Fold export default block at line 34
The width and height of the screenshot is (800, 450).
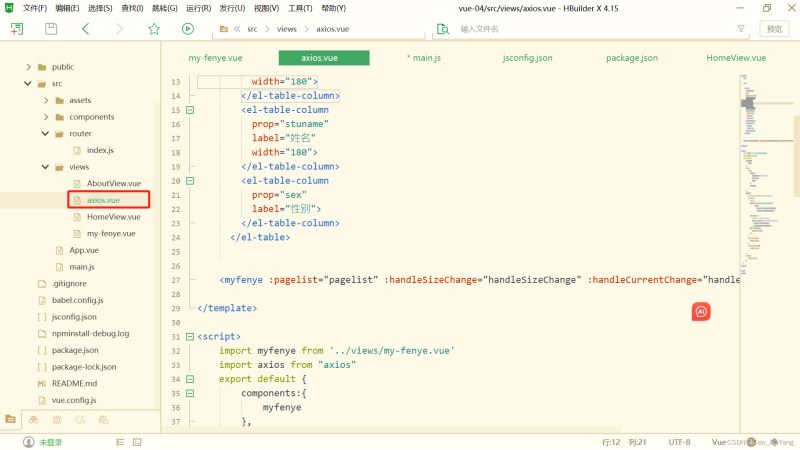tap(190, 379)
